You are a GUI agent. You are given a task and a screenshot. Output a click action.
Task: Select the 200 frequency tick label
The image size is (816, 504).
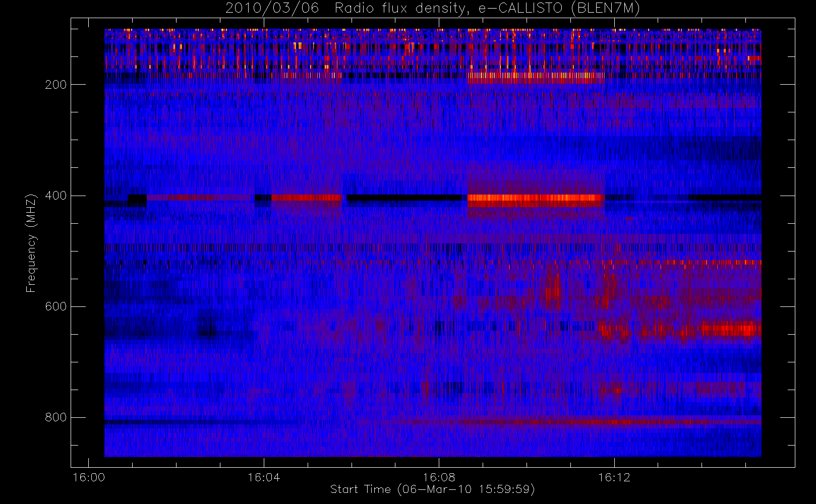55,85
